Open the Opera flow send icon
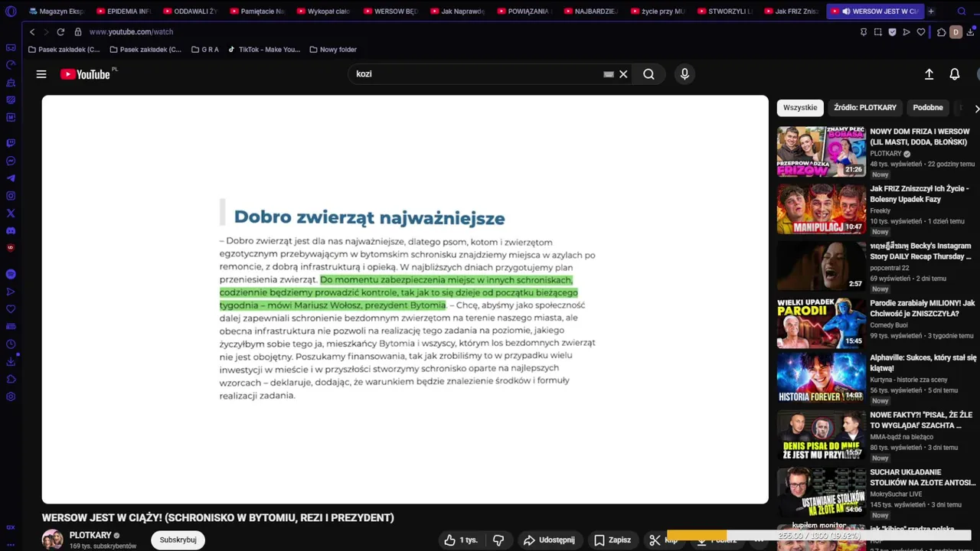This screenshot has height=551, width=980. point(906,32)
